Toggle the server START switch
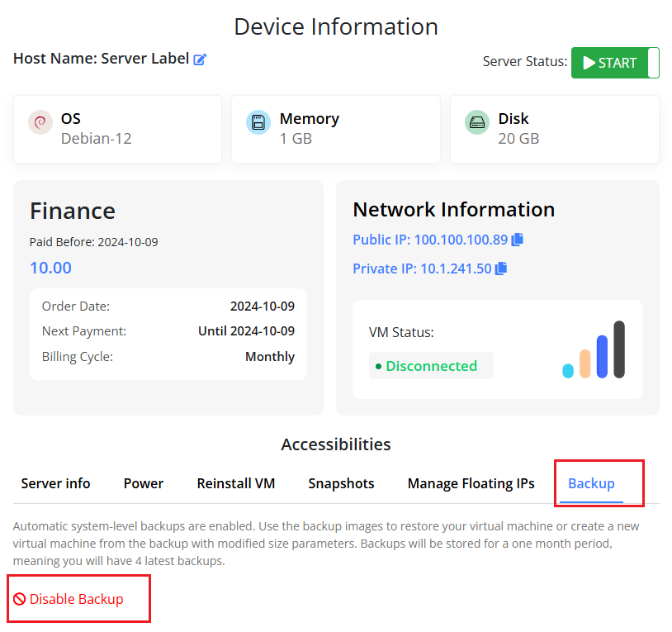The height and width of the screenshot is (632, 672). click(615, 63)
